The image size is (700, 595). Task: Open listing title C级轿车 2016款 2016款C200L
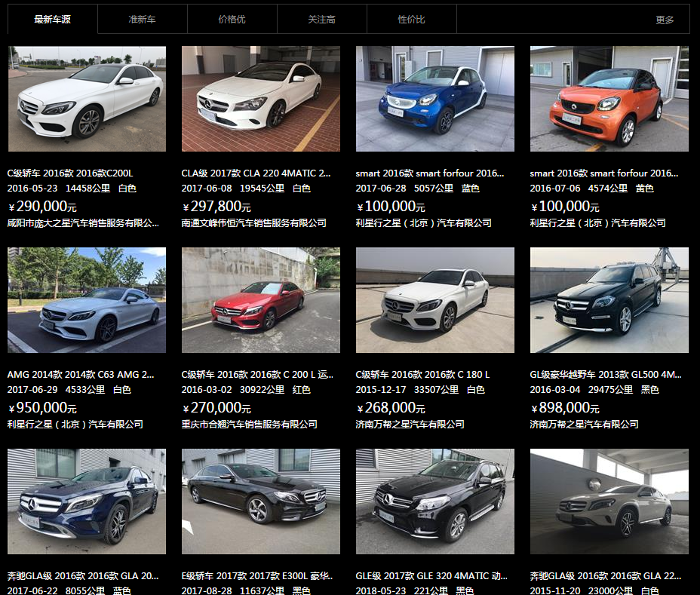click(70, 173)
